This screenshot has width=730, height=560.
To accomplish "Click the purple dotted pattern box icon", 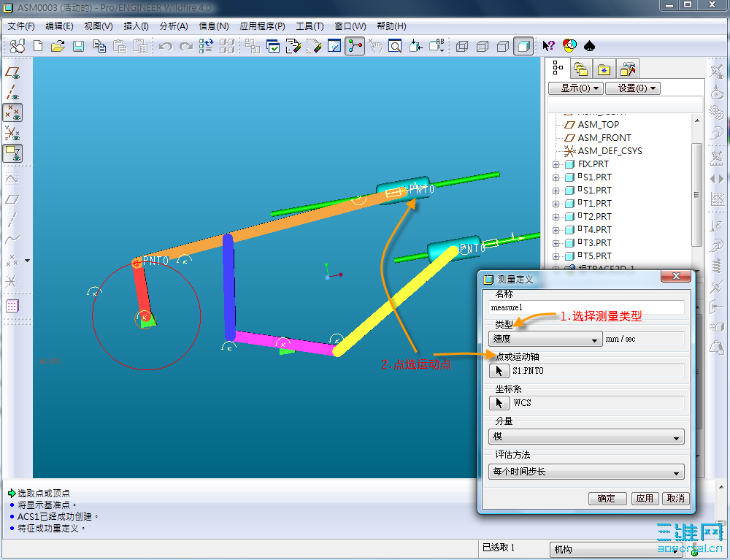I will (12, 306).
